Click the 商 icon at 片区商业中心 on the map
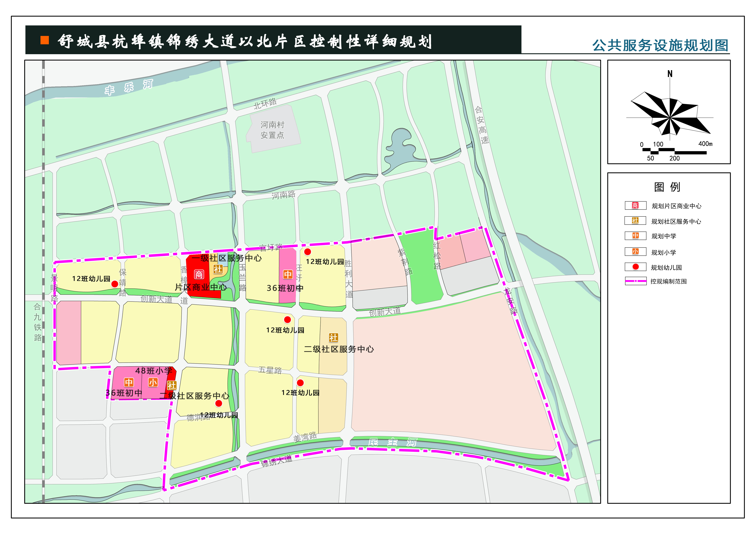This screenshot has width=756, height=534. click(200, 275)
